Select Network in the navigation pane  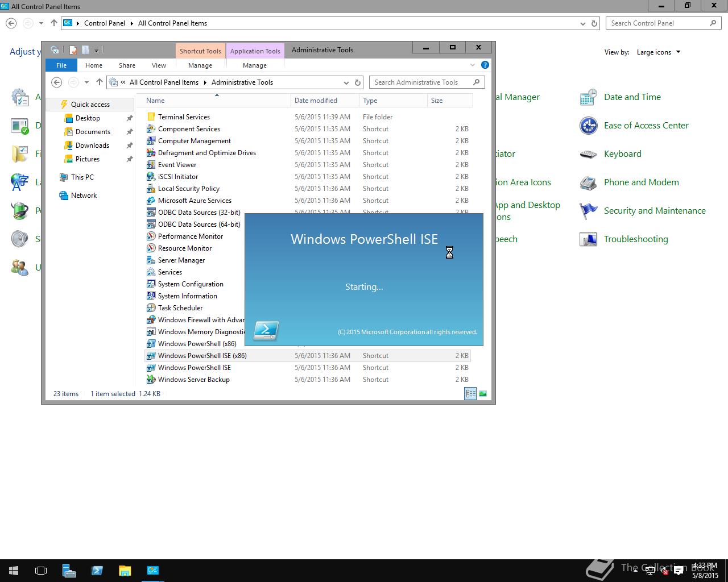(84, 196)
